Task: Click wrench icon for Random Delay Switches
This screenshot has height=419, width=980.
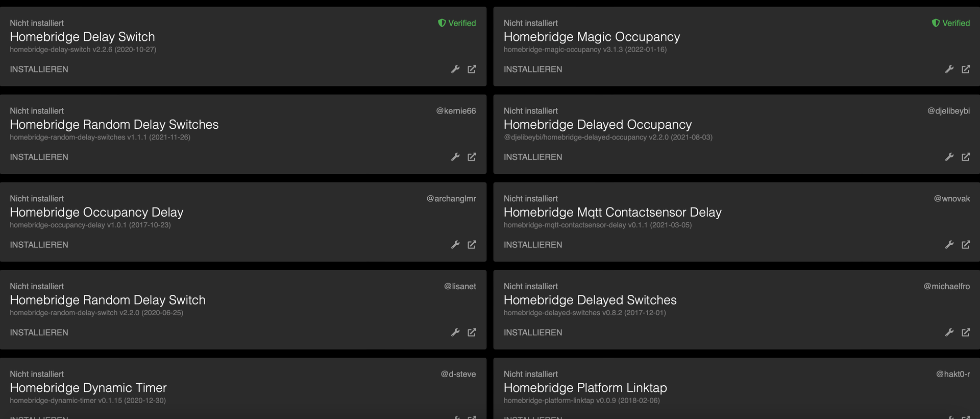Action: [455, 157]
